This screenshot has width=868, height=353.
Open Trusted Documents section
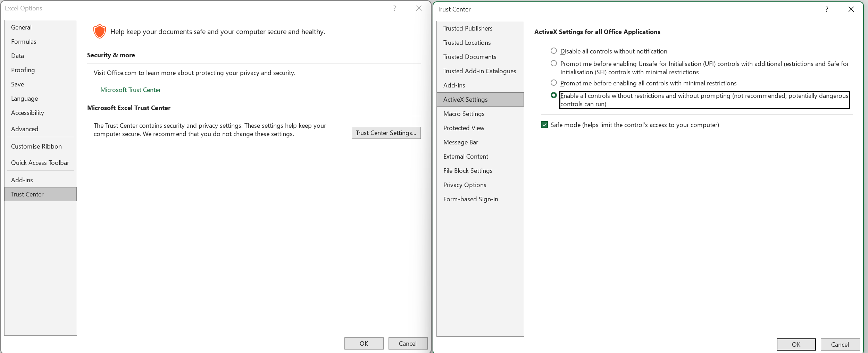pyautogui.click(x=480, y=57)
